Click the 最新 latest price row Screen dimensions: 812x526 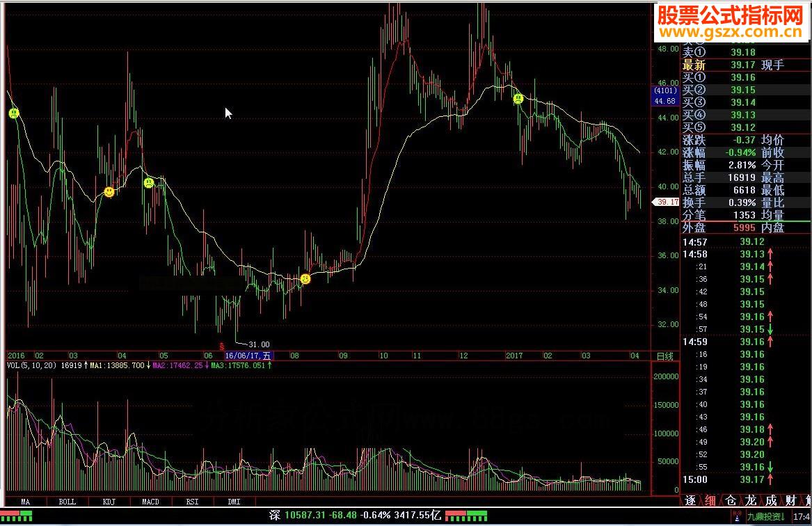745,65
